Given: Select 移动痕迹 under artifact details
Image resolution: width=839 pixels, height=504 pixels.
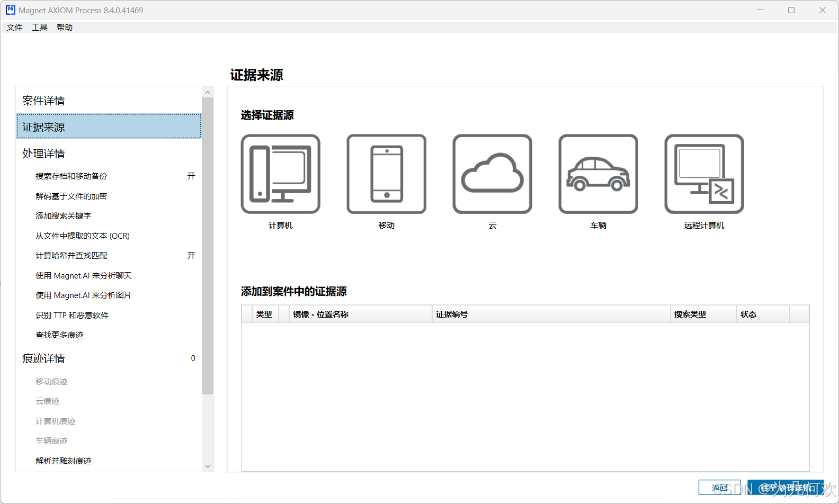Looking at the screenshot, I should [x=51, y=382].
